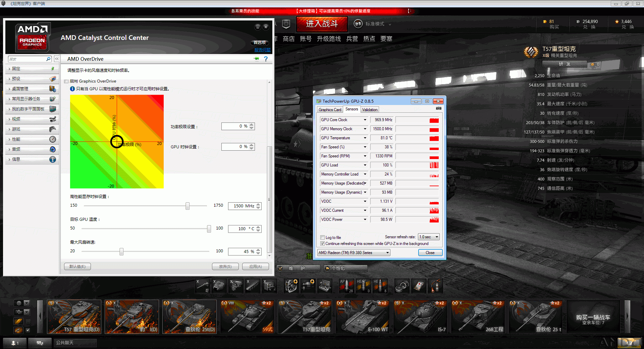This screenshot has width=644, height=349.
Task: Open the 要塞 stronghold menu
Action: tap(386, 39)
